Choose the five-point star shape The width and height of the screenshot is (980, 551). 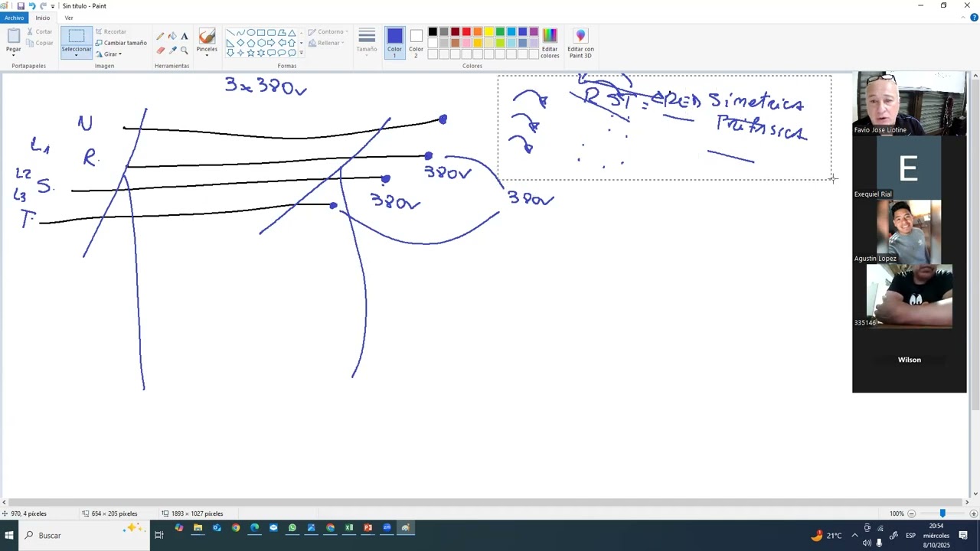coord(250,53)
